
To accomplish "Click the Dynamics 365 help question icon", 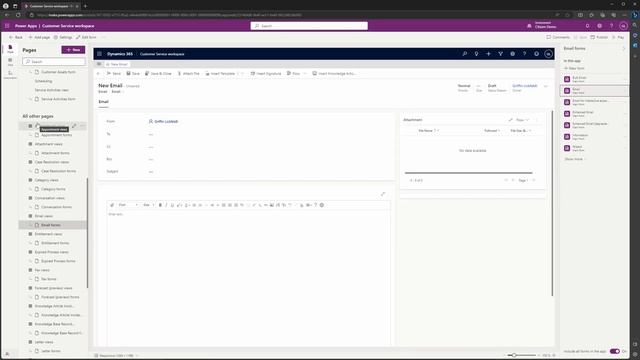I will (524, 54).
